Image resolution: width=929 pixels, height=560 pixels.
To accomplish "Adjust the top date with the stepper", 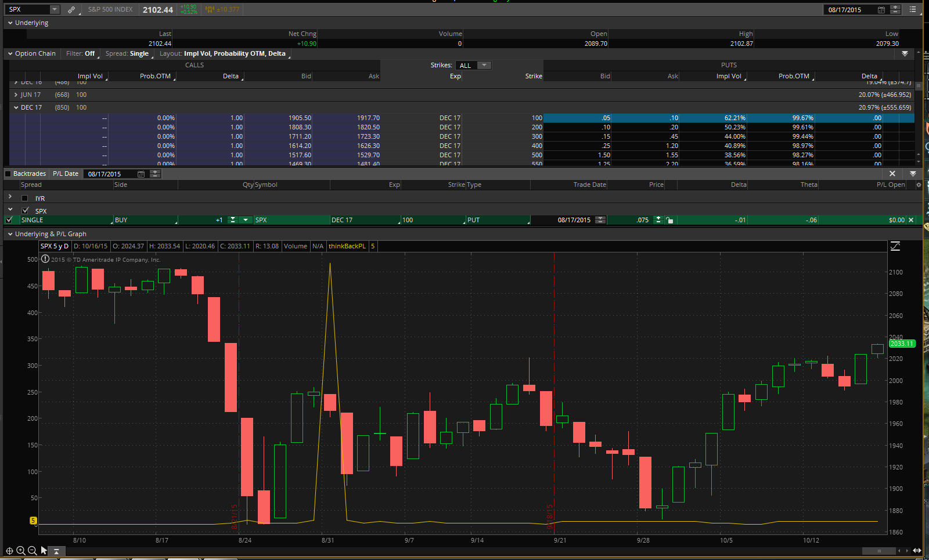I will coord(895,10).
